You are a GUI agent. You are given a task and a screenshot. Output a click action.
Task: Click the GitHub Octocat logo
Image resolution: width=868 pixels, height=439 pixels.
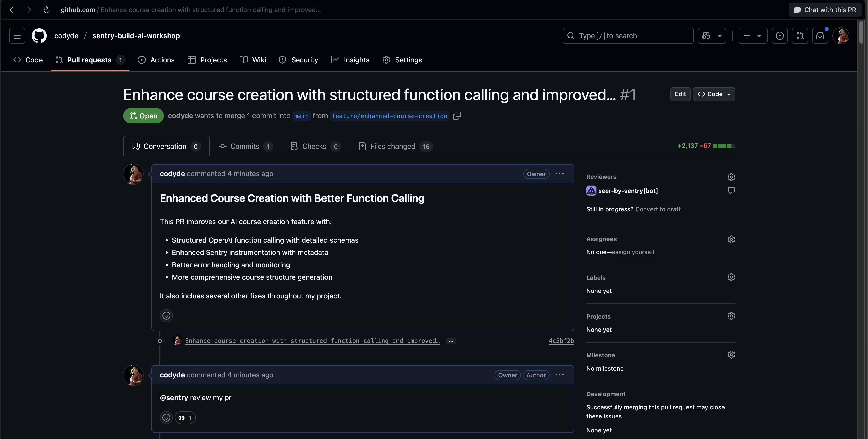39,36
